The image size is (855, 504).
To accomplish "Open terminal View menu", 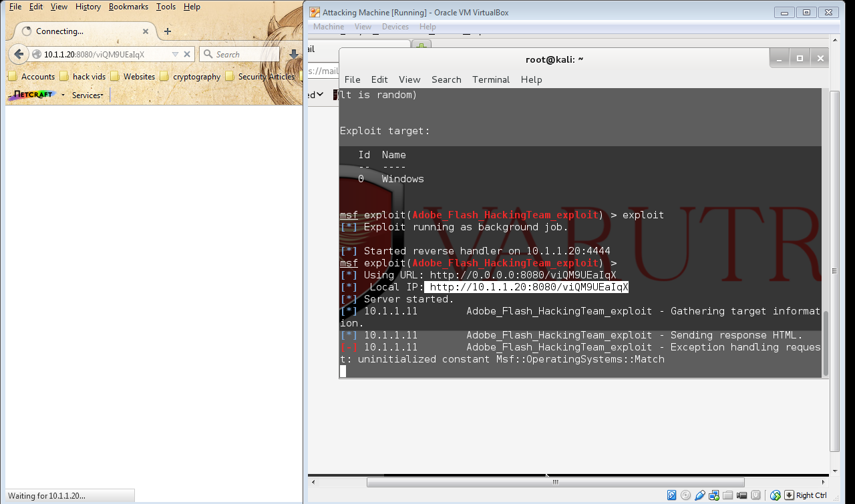I will click(409, 79).
